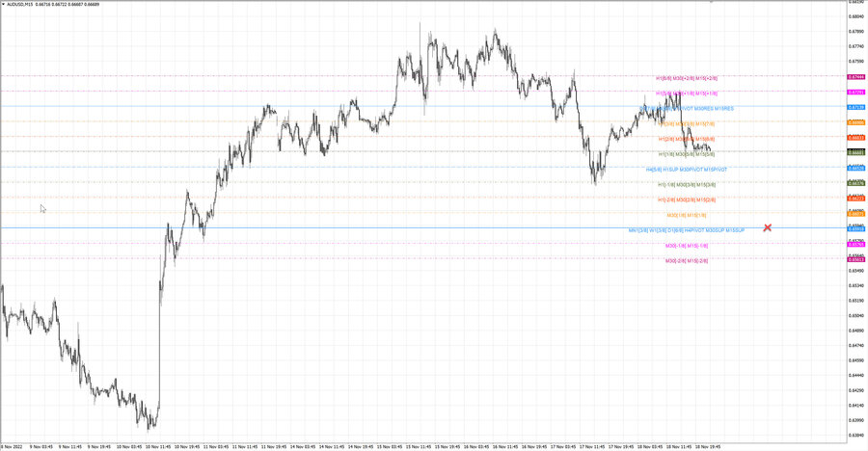Viewport: 868px width, 451px height.
Task: Select the H4[5/8] H1SUP M30PIVOT M15PIVOT label
Action: pos(687,170)
